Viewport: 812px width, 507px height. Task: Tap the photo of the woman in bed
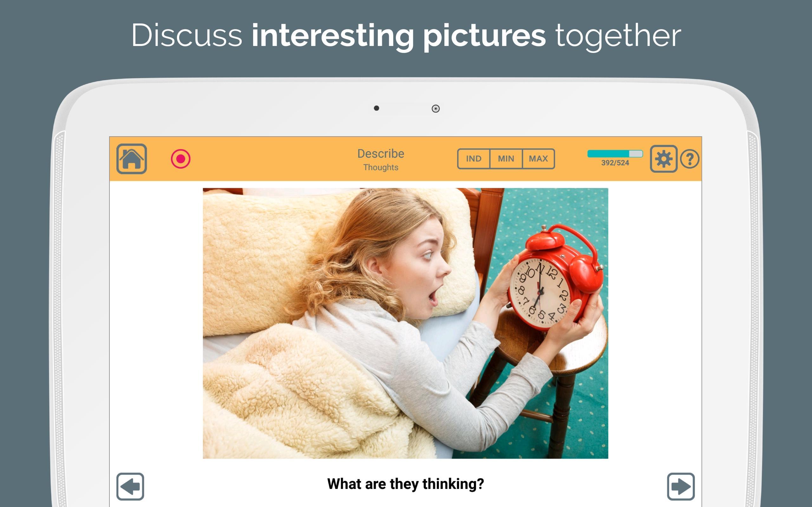point(405,323)
